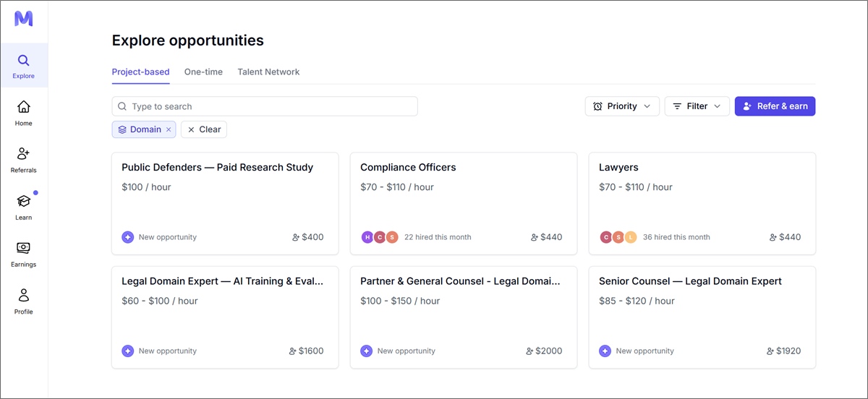Click the referral bonus $1920 on Senior Counsel card
The image size is (868, 399).
[x=784, y=351]
